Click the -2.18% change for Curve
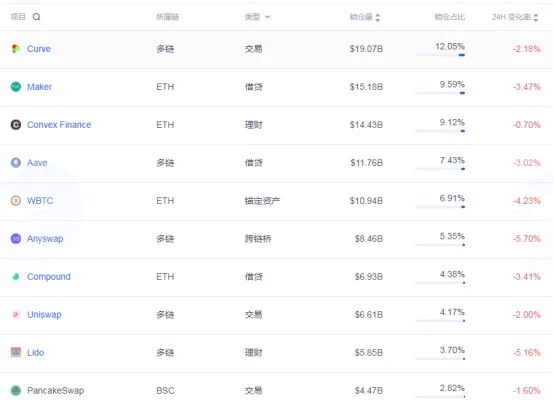The width and height of the screenshot is (554, 406). [x=526, y=49]
